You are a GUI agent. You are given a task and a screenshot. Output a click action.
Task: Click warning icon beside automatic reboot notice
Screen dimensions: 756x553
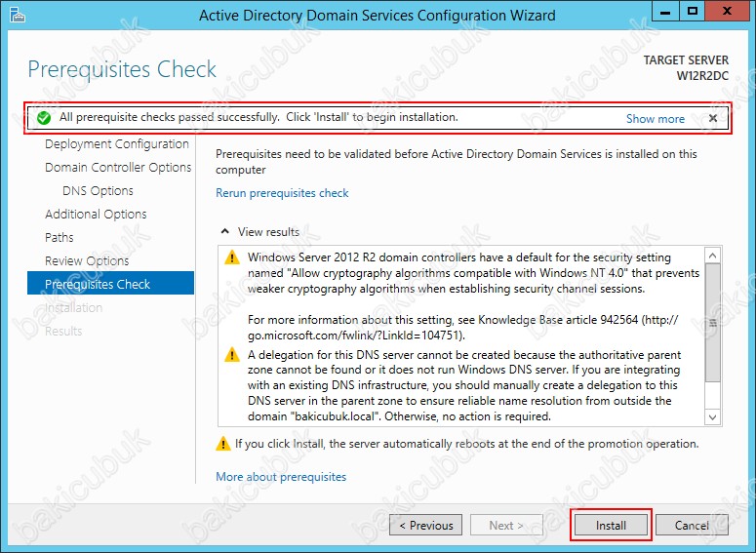(x=222, y=444)
